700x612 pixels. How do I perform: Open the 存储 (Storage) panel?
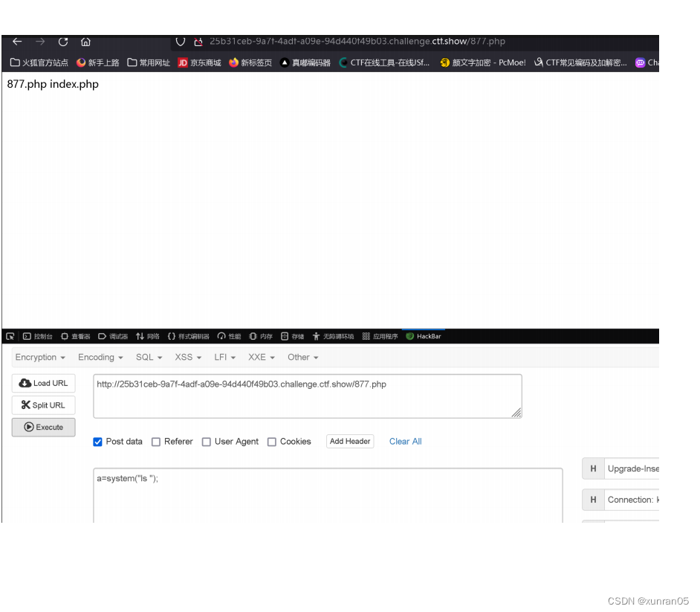pyautogui.click(x=294, y=335)
